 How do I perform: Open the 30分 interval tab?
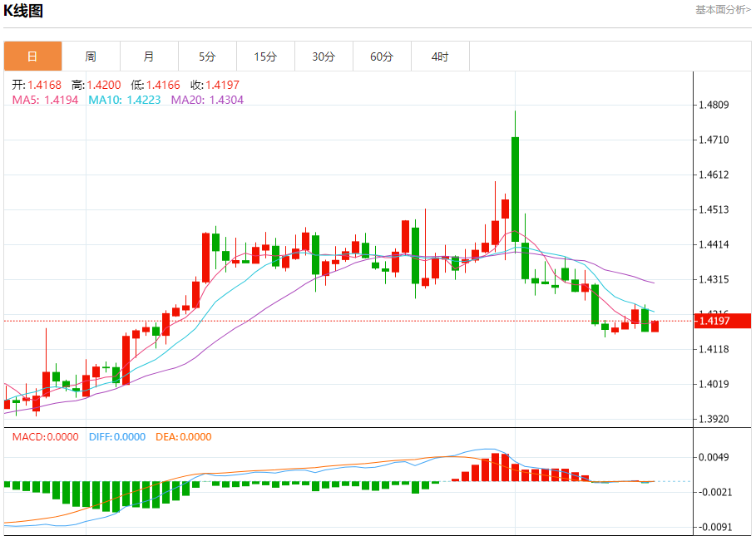324,57
